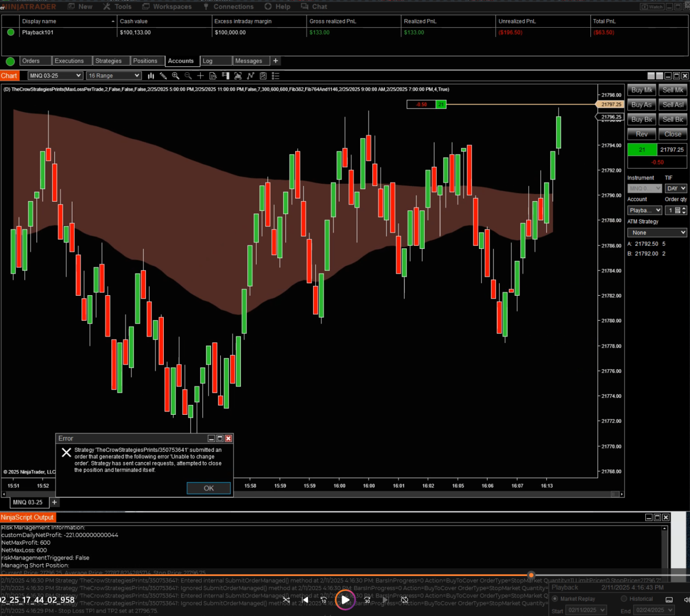The height and width of the screenshot is (616, 690).
Task: Click the zoom out magnifier icon
Action: [188, 75]
